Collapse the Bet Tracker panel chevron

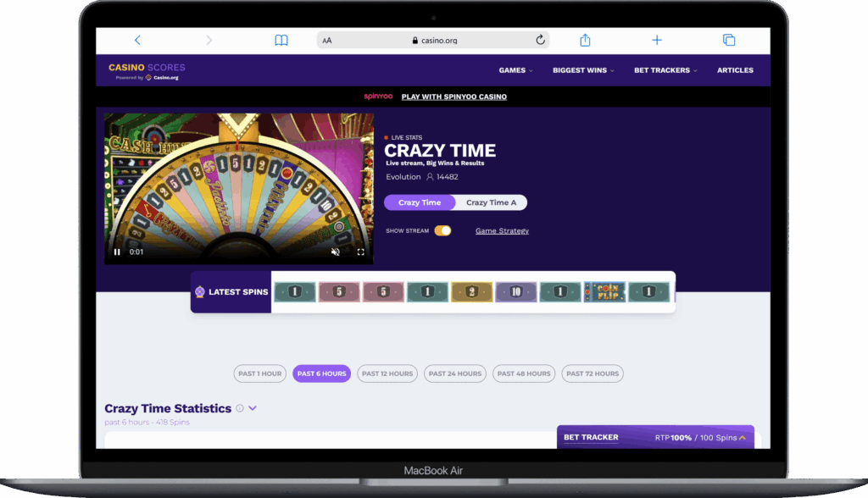742,438
